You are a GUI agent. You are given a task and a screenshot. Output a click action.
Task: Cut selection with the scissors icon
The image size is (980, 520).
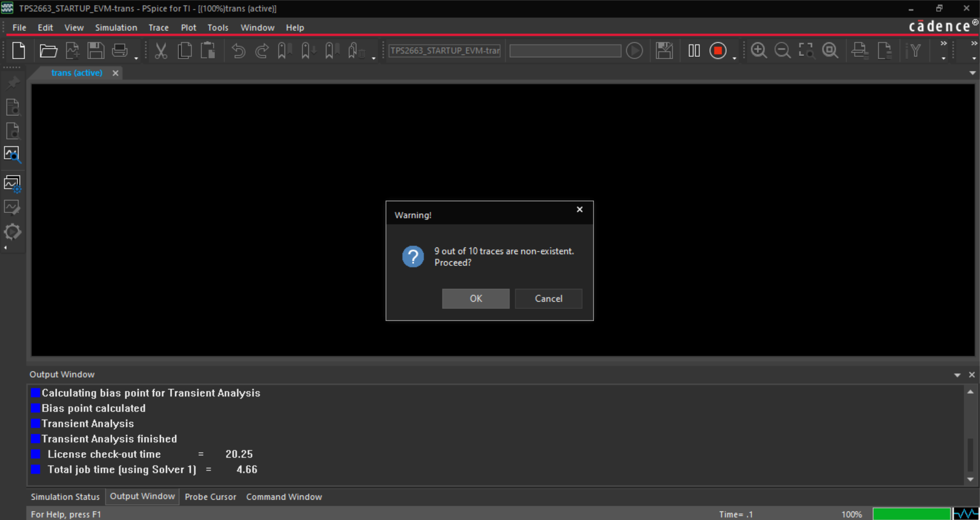pos(161,51)
